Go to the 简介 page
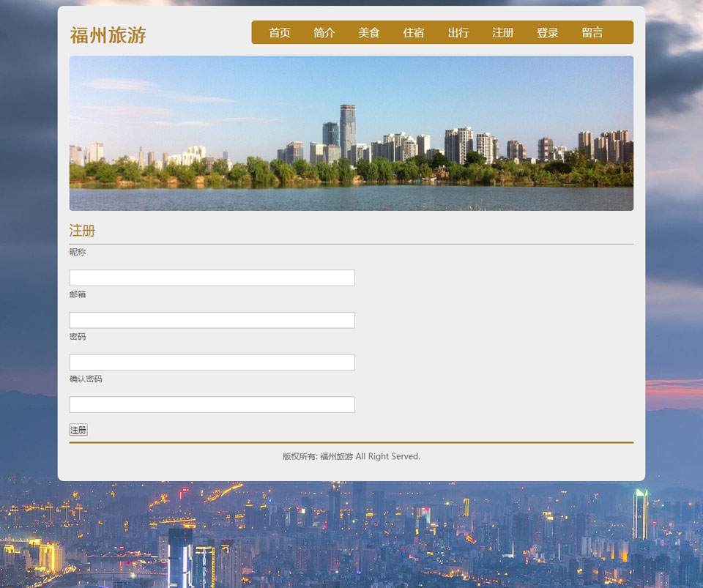Viewport: 703px width, 588px height. coord(324,33)
